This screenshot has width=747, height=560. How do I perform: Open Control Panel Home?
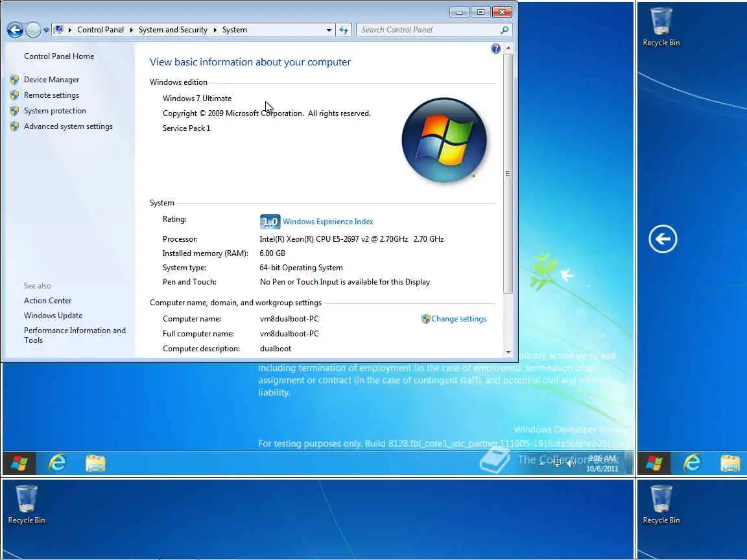click(x=59, y=56)
